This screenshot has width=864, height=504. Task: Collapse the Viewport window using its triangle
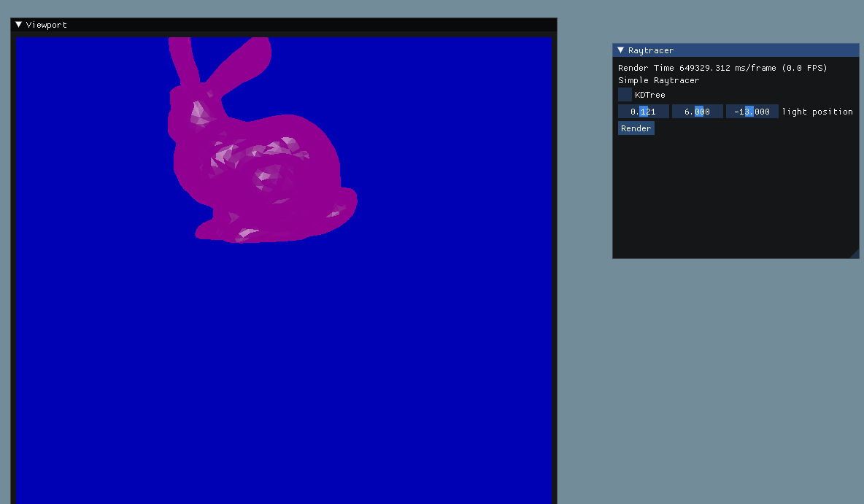tap(19, 25)
